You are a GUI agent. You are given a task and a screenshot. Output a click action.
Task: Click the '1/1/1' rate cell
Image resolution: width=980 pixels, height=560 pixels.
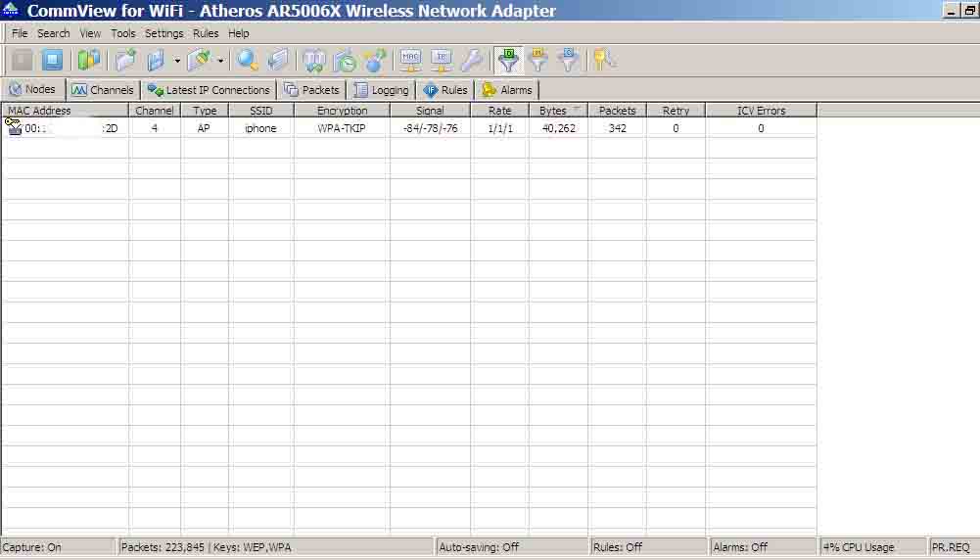click(500, 128)
